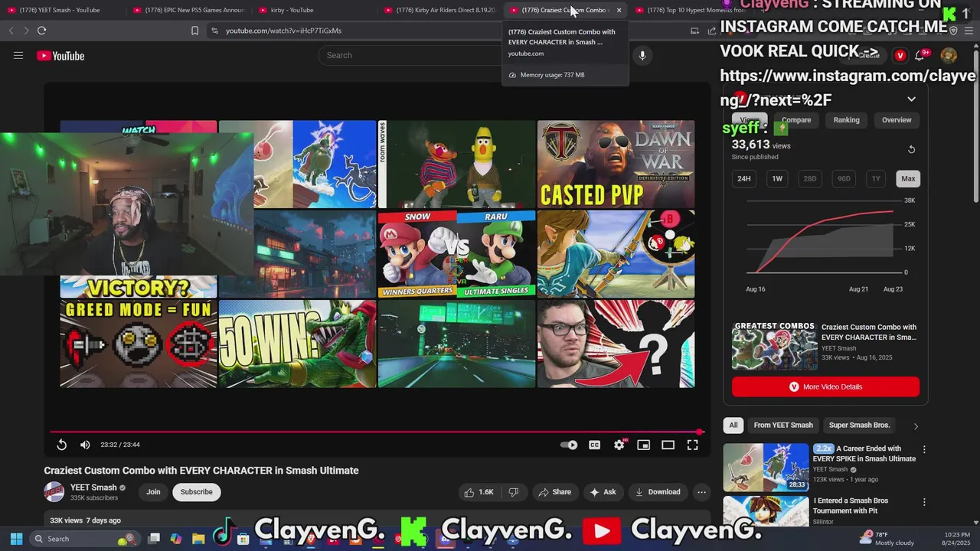This screenshot has width=980, height=551.
Task: Reload the page with the browser refresh icon
Action: pyautogui.click(x=41, y=31)
